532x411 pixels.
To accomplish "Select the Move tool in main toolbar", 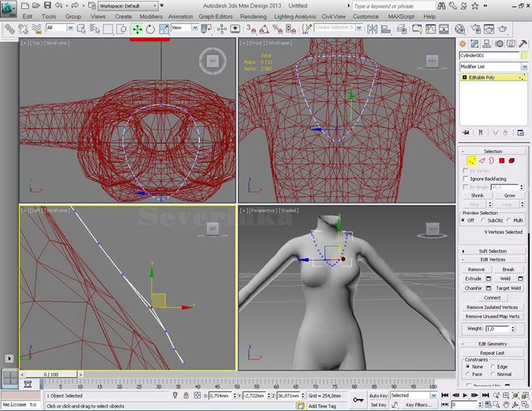I will point(138,29).
